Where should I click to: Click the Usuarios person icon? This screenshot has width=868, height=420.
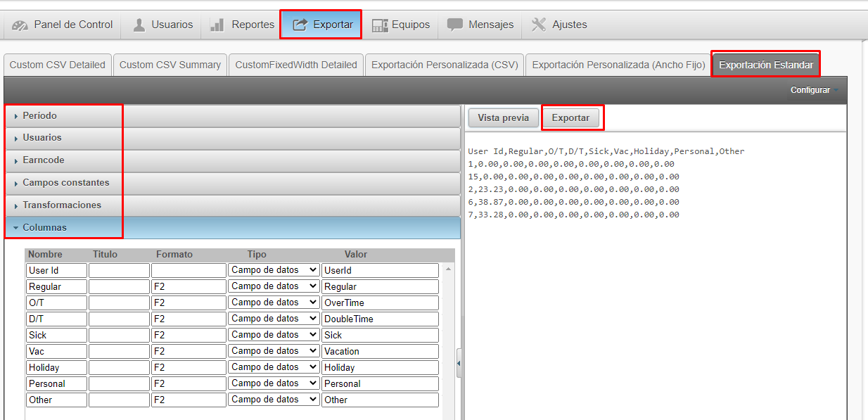(139, 25)
